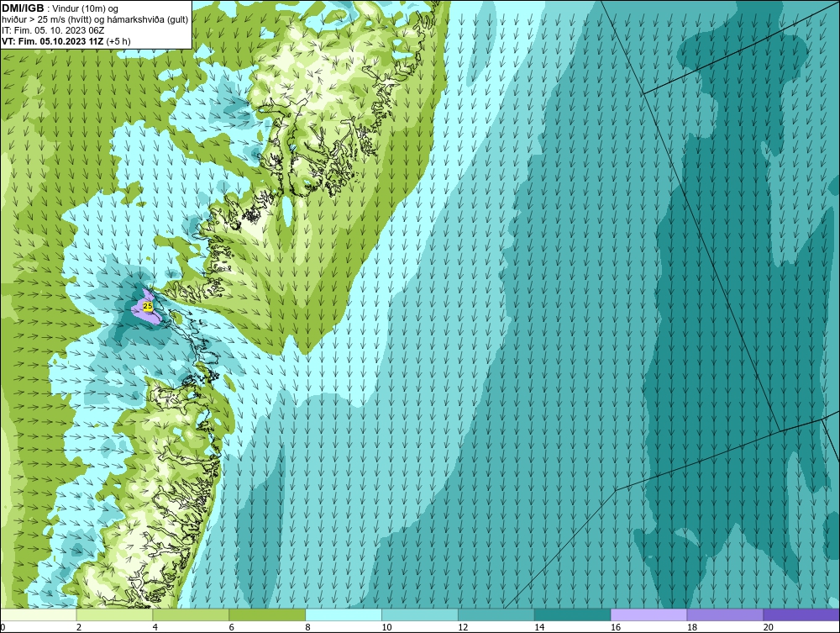The image size is (840, 633).
Task: Click the DMI/IGB title text
Action: pos(23,8)
